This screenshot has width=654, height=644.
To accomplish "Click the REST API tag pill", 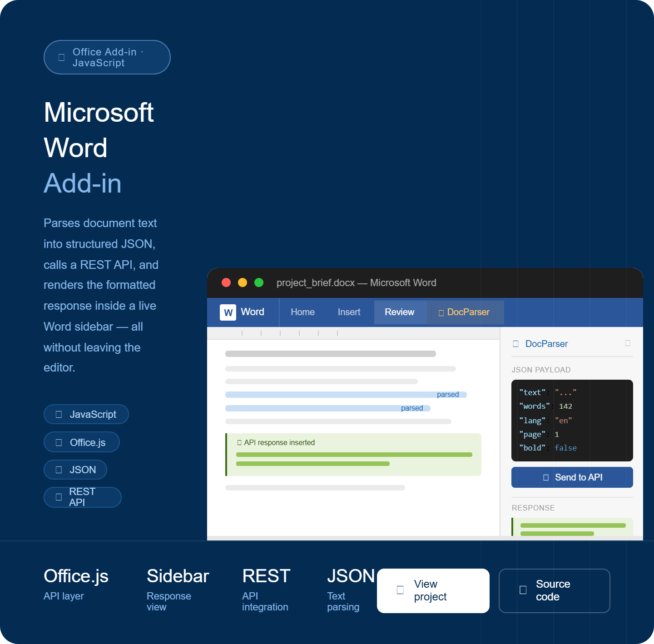I will tap(83, 497).
